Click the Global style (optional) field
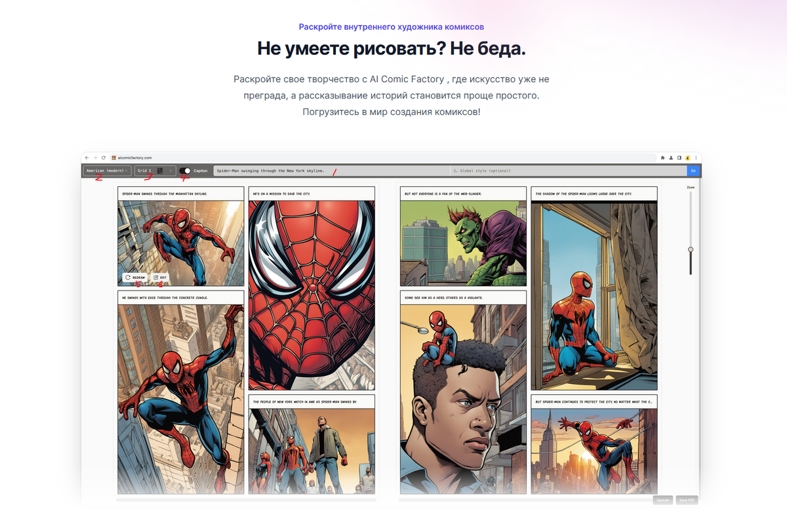Screen dimensions: 787x532 (x=568, y=171)
